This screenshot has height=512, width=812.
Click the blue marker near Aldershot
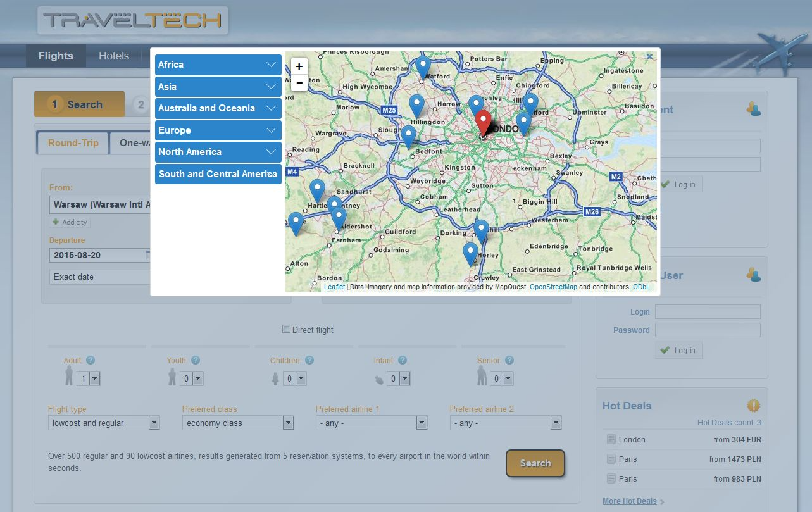point(339,218)
